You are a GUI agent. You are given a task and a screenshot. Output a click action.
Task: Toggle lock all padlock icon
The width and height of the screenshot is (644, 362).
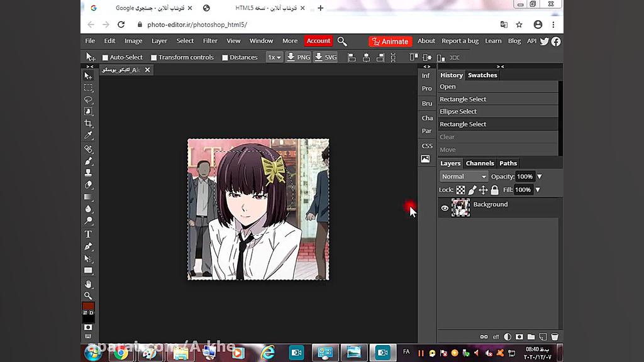(x=494, y=190)
